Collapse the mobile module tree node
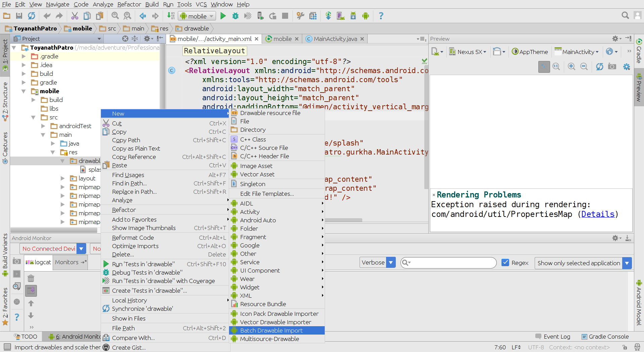 tap(24, 91)
